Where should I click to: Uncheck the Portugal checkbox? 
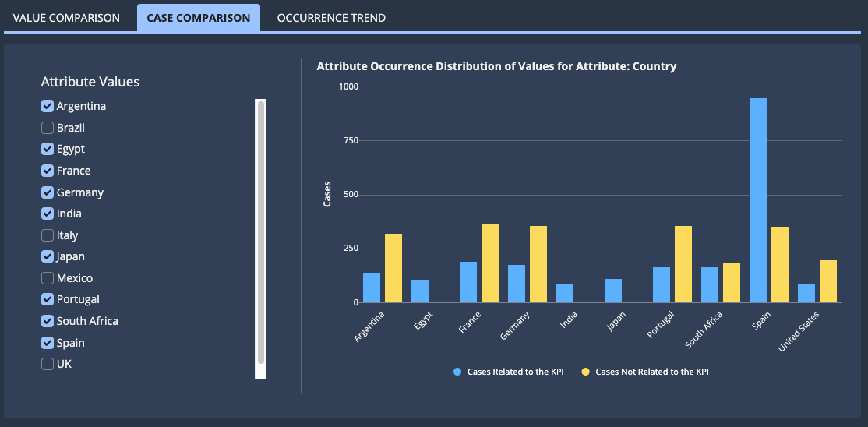(48, 299)
